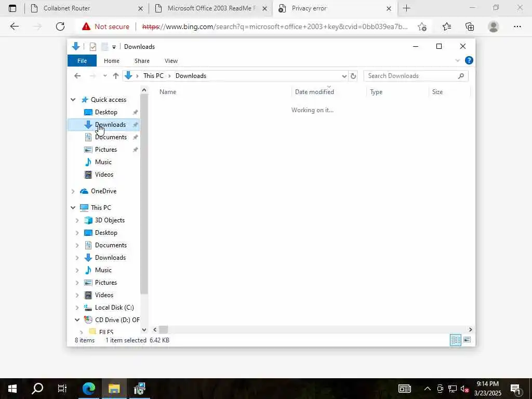Click the This PC computer icon
The height and width of the screenshot is (399, 532).
[x=84, y=208]
